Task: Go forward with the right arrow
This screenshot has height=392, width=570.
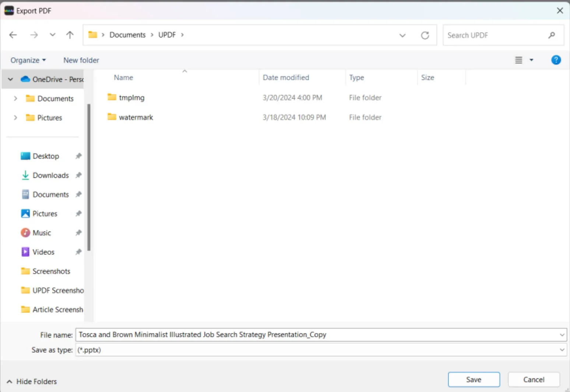Action: pos(34,35)
